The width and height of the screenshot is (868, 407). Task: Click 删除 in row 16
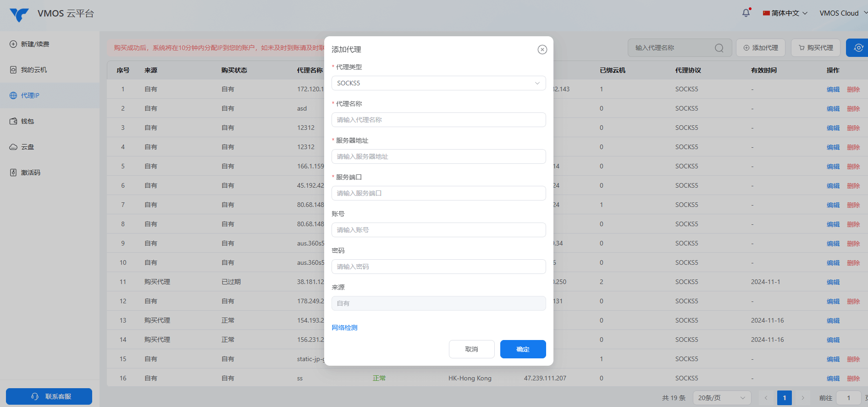[x=853, y=379]
